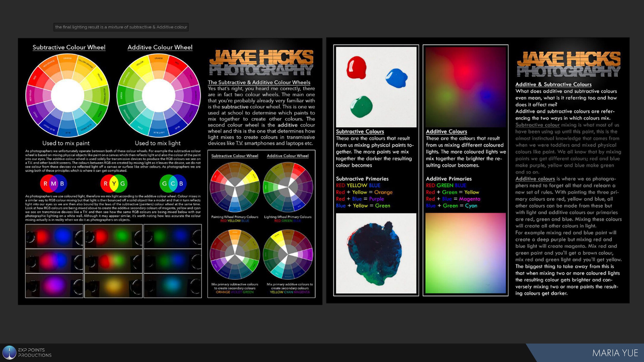Click the RYG overlapping circles diagram
The image size is (644, 362).
tap(114, 184)
